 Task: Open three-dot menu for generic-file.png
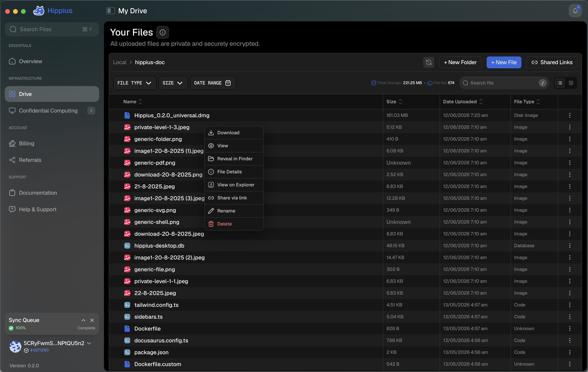[x=570, y=269]
